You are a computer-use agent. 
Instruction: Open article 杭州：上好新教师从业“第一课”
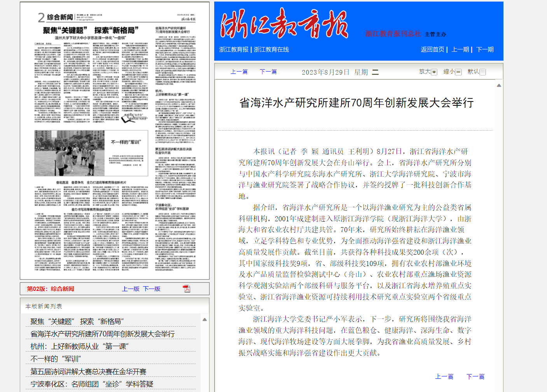pos(79,346)
